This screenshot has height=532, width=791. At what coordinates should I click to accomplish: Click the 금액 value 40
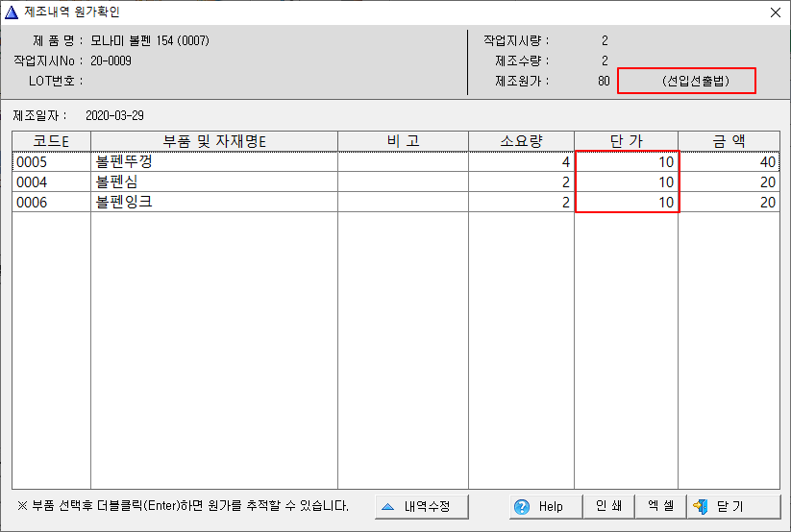767,162
